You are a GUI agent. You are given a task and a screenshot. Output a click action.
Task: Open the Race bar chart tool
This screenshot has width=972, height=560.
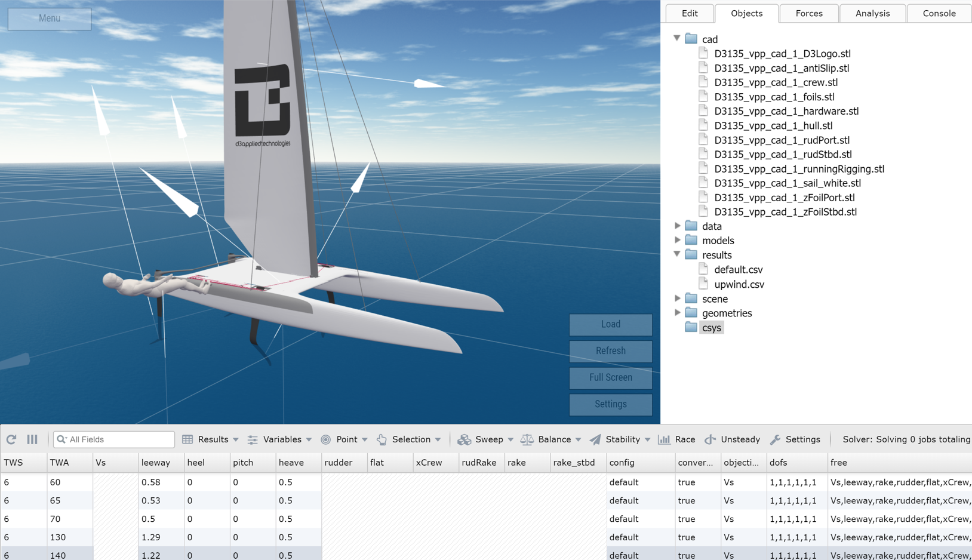coord(676,439)
